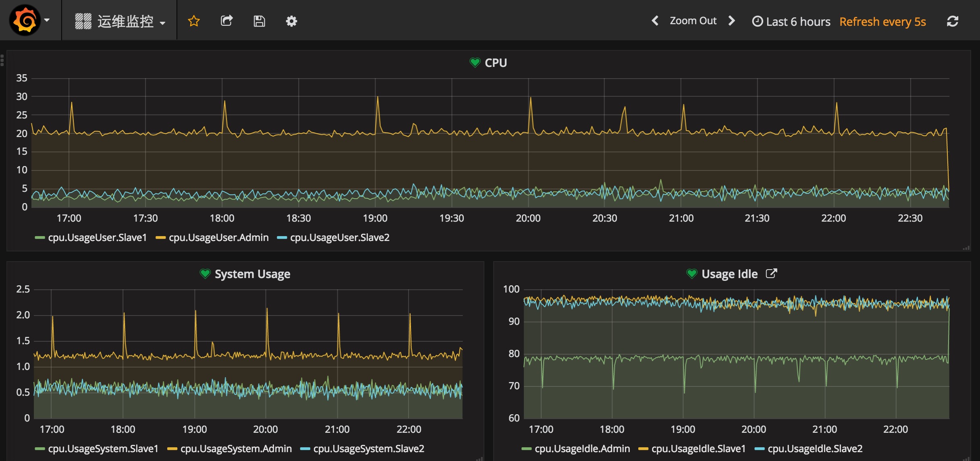Image resolution: width=980 pixels, height=461 pixels.
Task: Click the green heart alert icon on CPU panel
Action: click(x=475, y=62)
